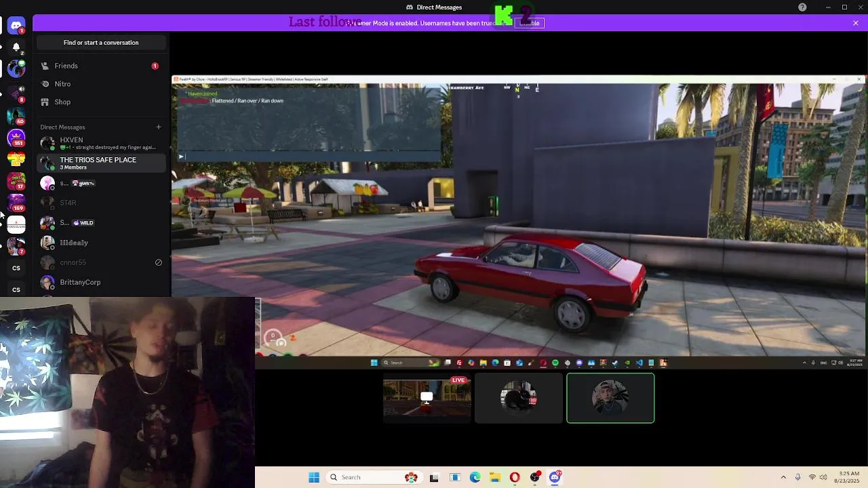Open the server showing badge 159

tap(16, 202)
